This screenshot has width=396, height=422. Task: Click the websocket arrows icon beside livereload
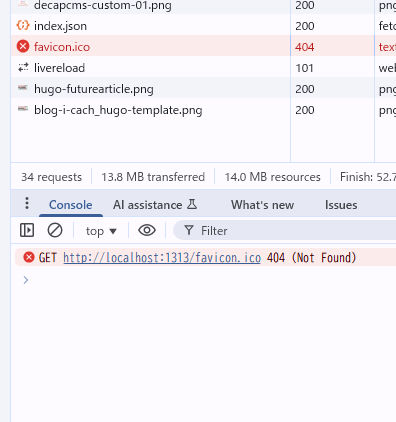tap(23, 67)
